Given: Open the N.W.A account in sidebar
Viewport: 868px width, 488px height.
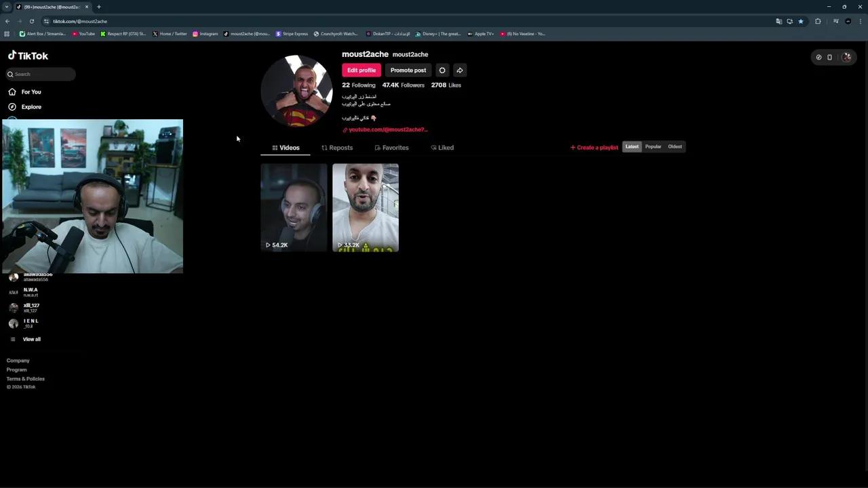Looking at the screenshot, I should (24, 292).
